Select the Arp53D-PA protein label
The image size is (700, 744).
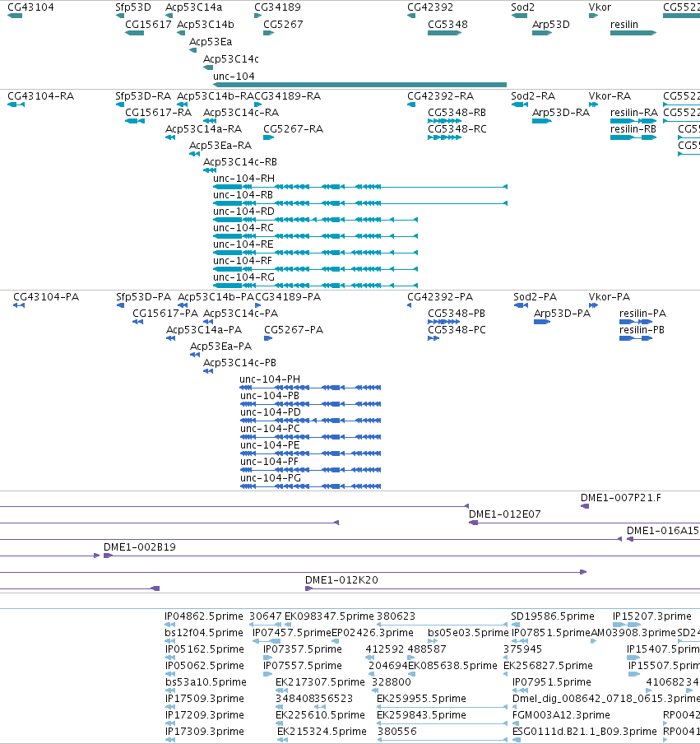pyautogui.click(x=562, y=314)
